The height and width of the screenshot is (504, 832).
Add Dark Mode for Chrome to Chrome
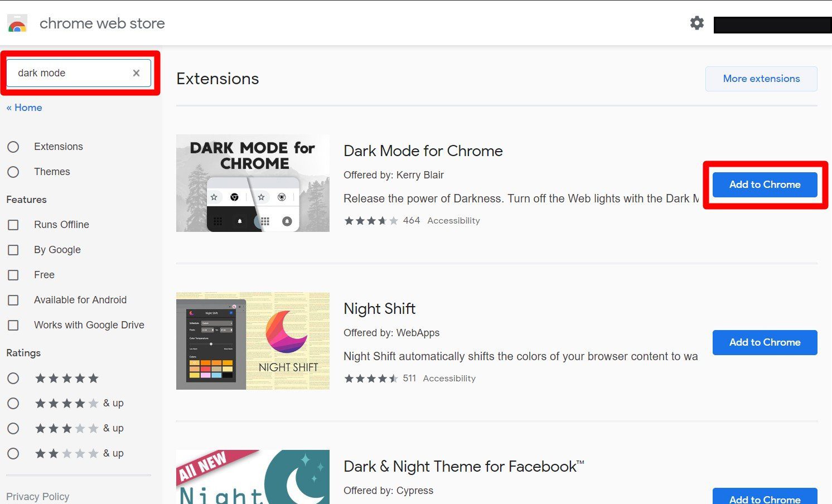(765, 185)
